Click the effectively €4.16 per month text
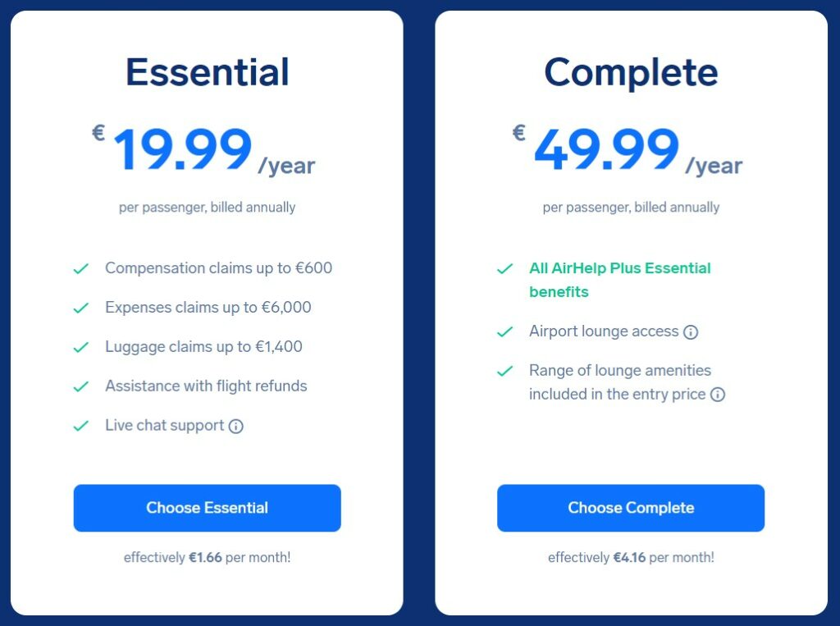The image size is (840, 626). coord(631,557)
